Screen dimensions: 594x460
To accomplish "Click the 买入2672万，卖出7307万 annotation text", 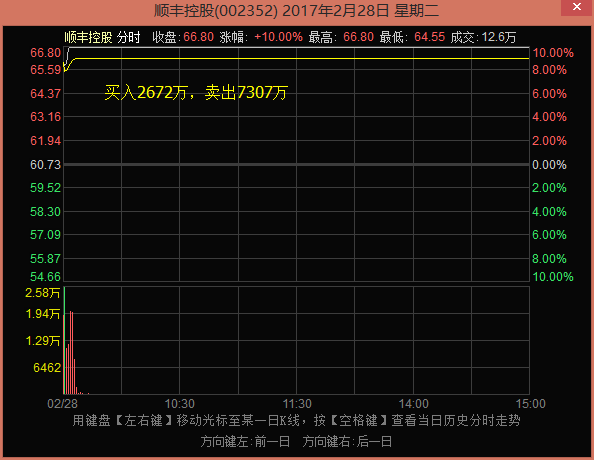I will point(196,92).
